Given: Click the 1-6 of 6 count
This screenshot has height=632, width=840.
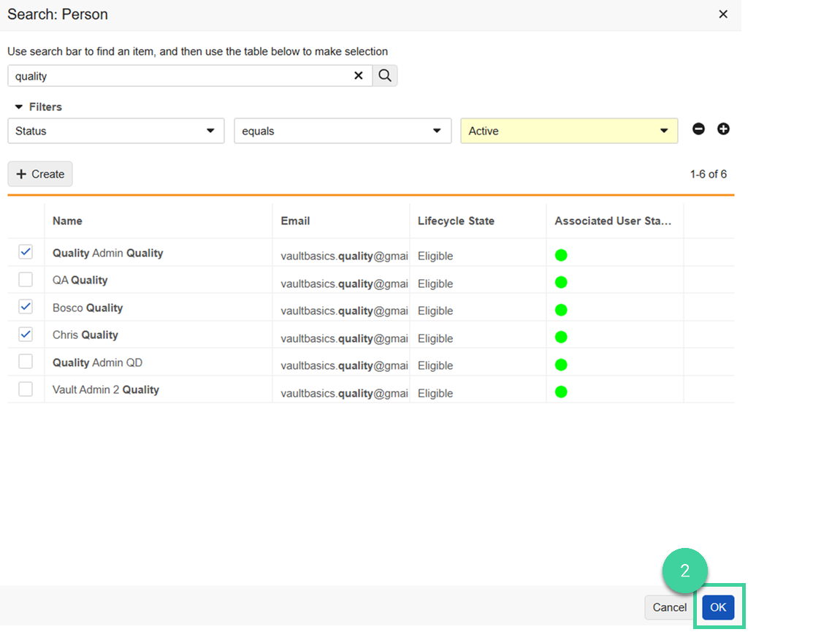Looking at the screenshot, I should (709, 174).
